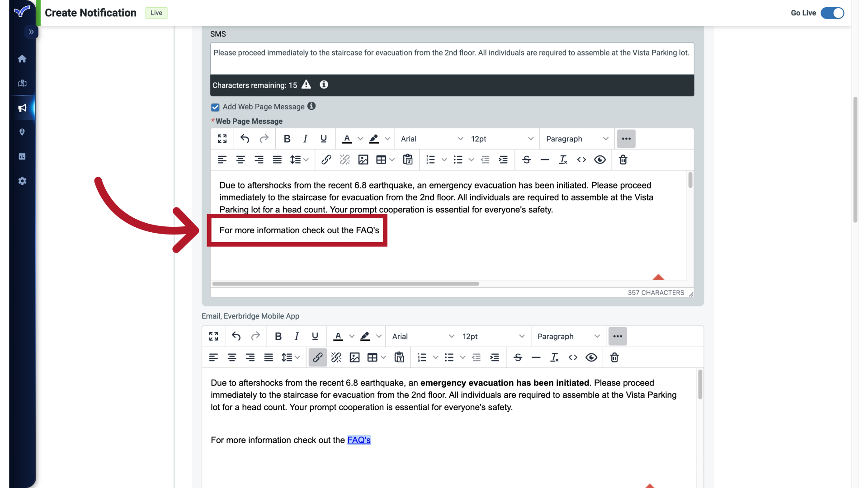Click the Everbridge logo
Screen dimensions: 868x488
[x=22, y=11]
